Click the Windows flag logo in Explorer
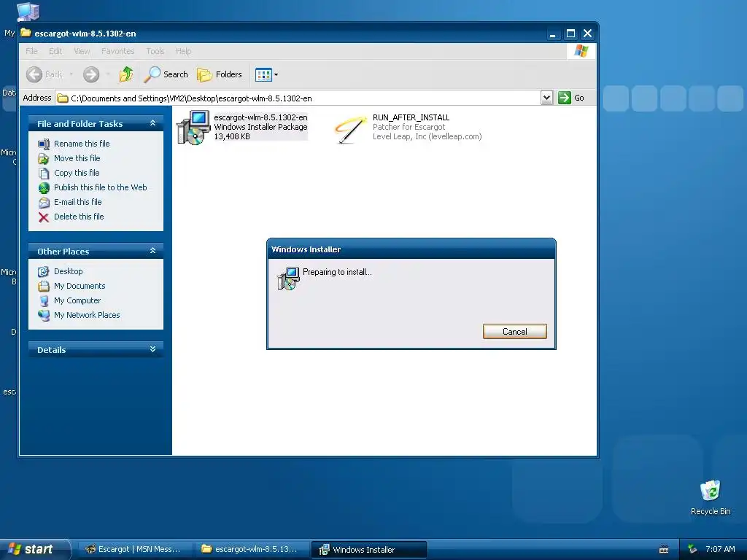Viewport: 747px width, 560px height. coord(581,51)
